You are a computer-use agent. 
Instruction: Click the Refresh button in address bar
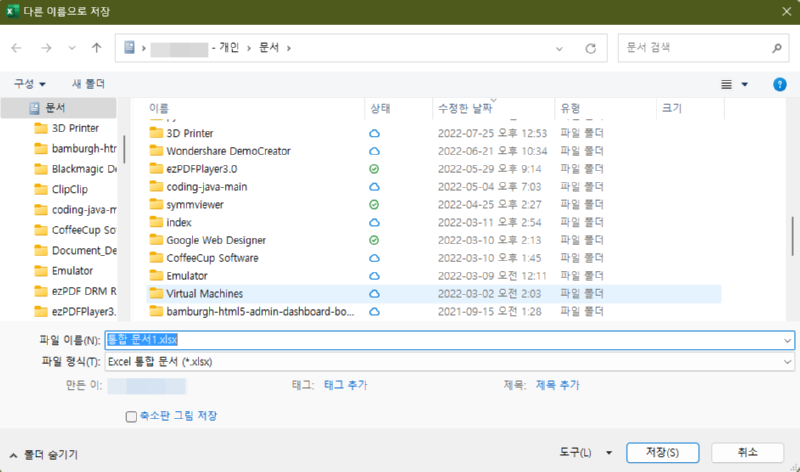591,47
